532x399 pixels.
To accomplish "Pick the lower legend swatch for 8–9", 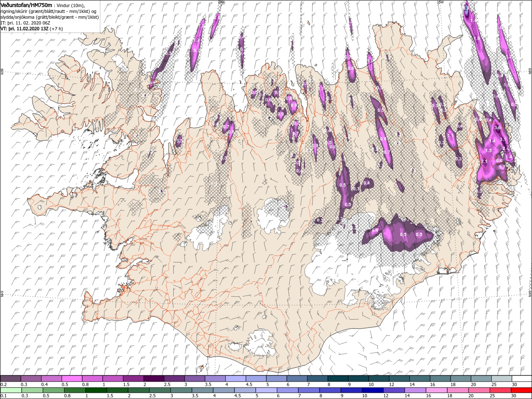I will [x=330, y=390].
